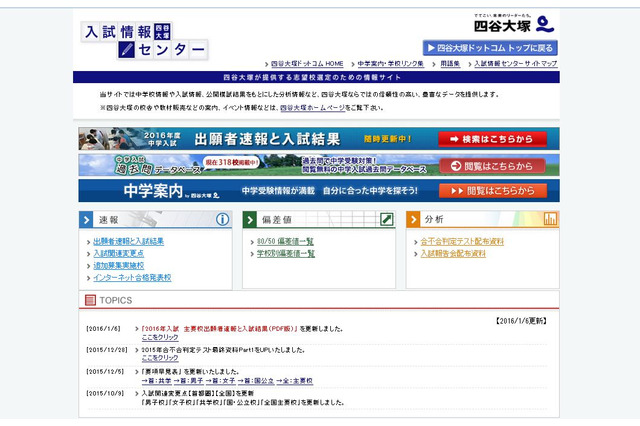
Task: Click the 分析 section heading
Action: [434, 220]
